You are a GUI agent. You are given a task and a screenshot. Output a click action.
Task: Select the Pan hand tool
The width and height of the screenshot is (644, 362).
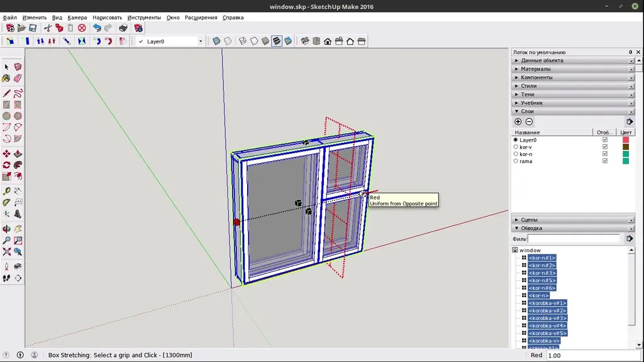click(18, 229)
